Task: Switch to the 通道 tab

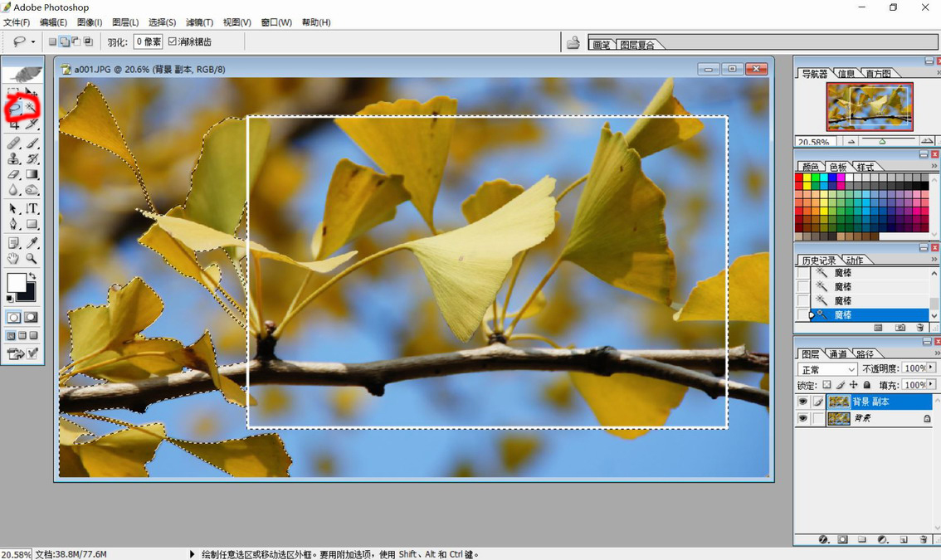Action: click(838, 354)
